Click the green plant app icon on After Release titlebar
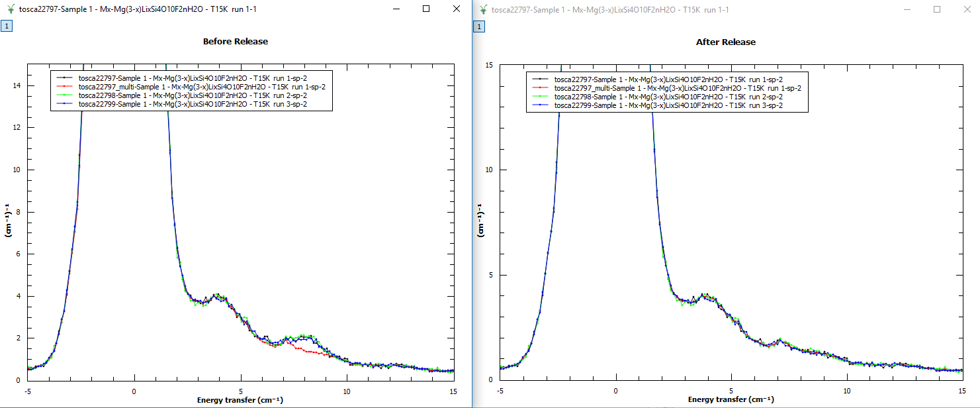This screenshot has width=980, height=408. (x=482, y=9)
